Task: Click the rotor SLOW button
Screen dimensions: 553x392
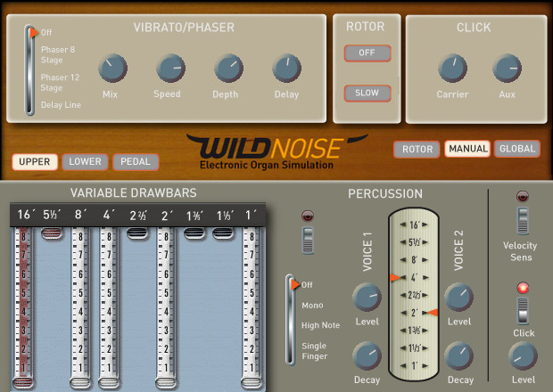Action: pyautogui.click(x=367, y=93)
